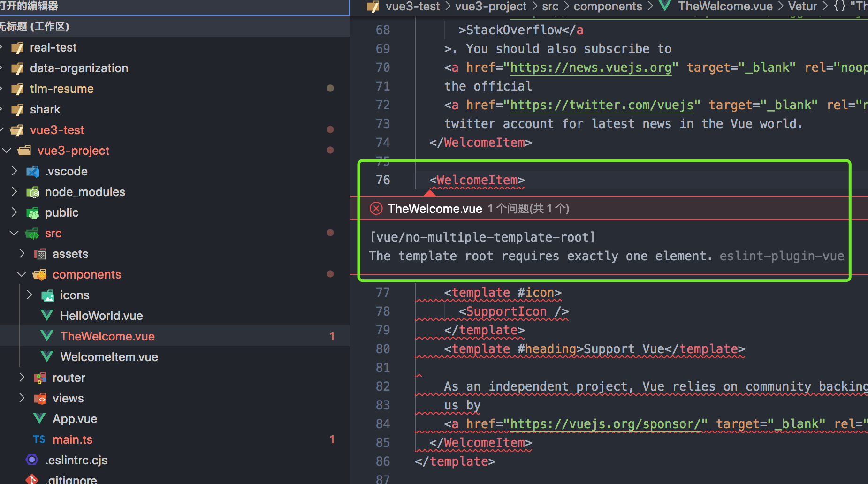Click Vetur in the breadcrumb
Viewport: 868px width, 484px height.
[x=802, y=7]
